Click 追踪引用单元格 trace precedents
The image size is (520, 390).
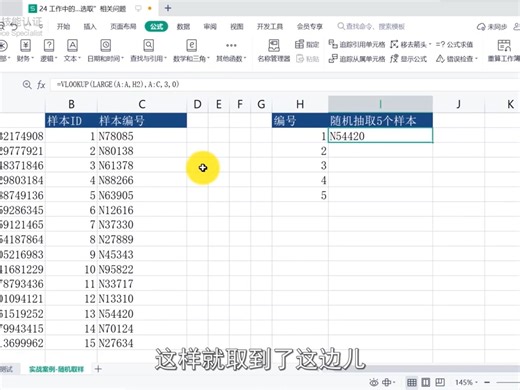tap(356, 44)
